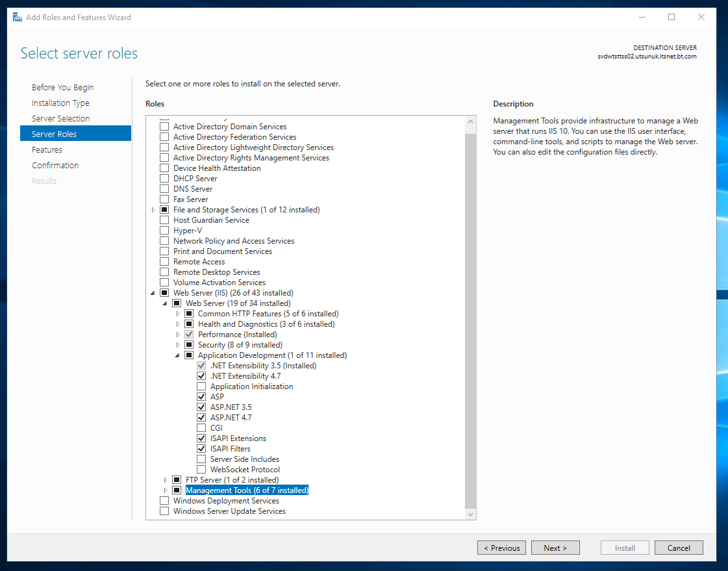Viewport: 728px width, 571px height.
Task: Click the Previous button
Action: 501,548
